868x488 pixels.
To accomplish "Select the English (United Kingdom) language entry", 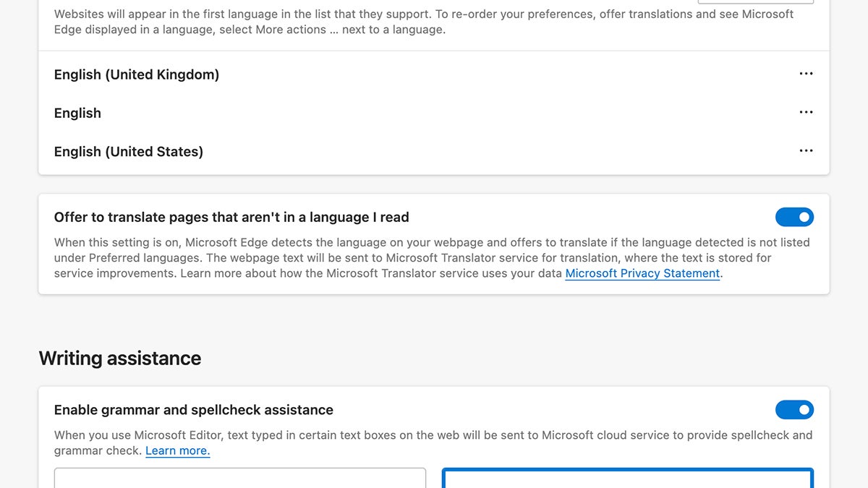I will [136, 74].
